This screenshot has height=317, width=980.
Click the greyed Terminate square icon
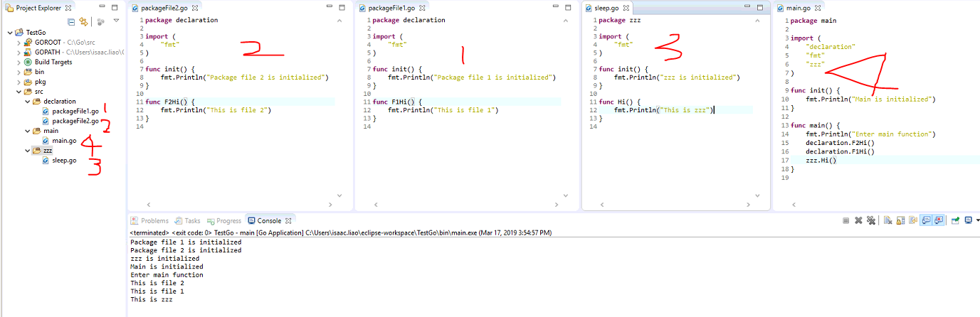coord(845,220)
